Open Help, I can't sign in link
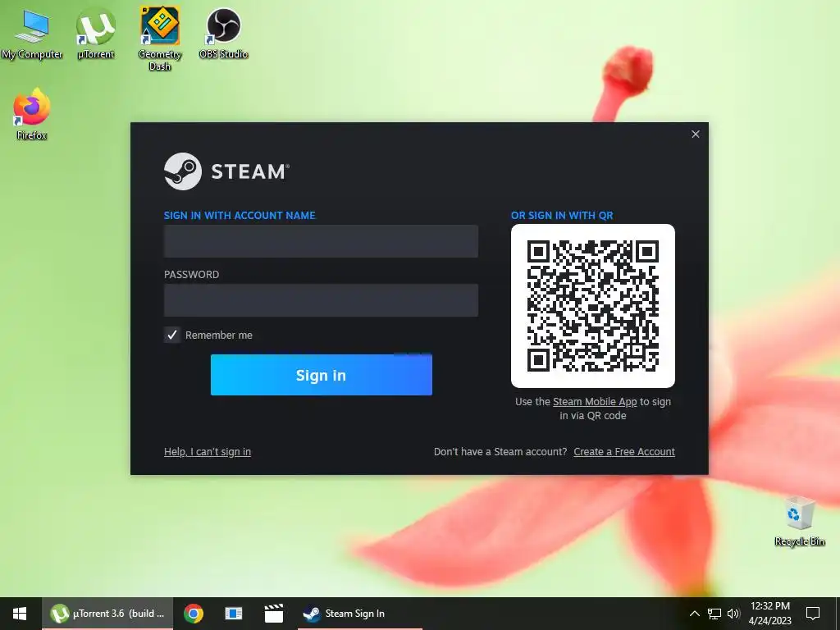Screen dimensions: 840x630 click(x=208, y=452)
